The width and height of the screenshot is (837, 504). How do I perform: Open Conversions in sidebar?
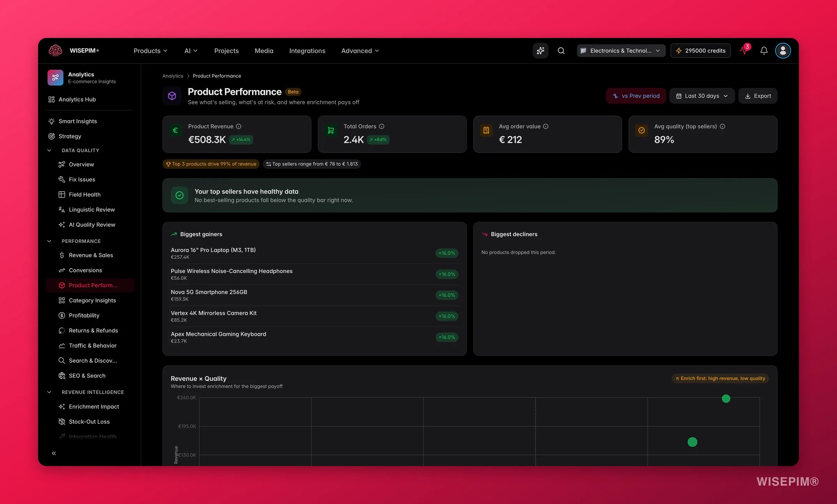90,270
